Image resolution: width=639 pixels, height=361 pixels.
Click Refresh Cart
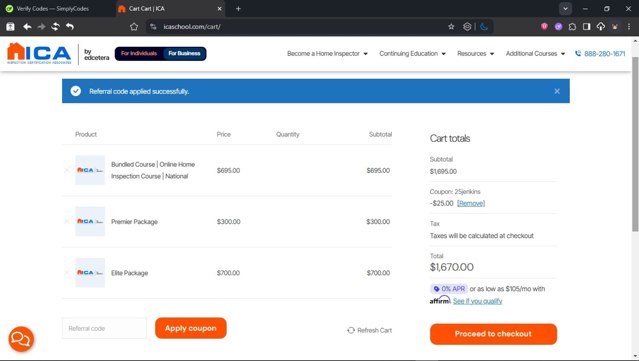click(x=370, y=330)
